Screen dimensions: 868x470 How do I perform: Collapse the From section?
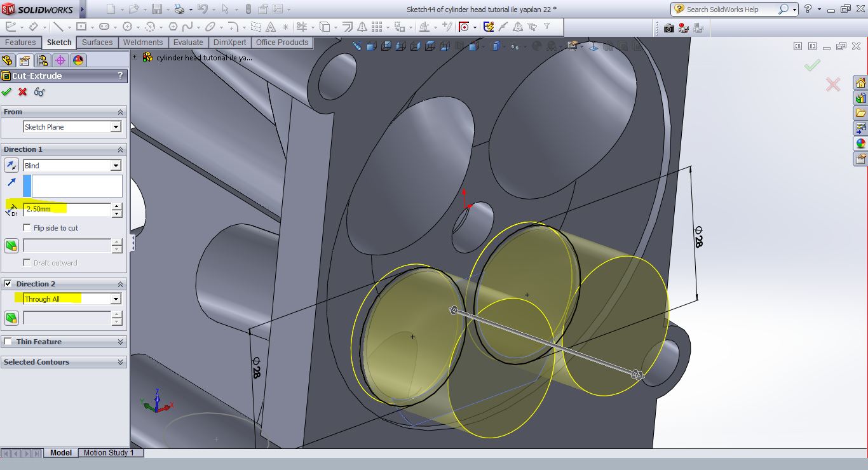click(120, 112)
